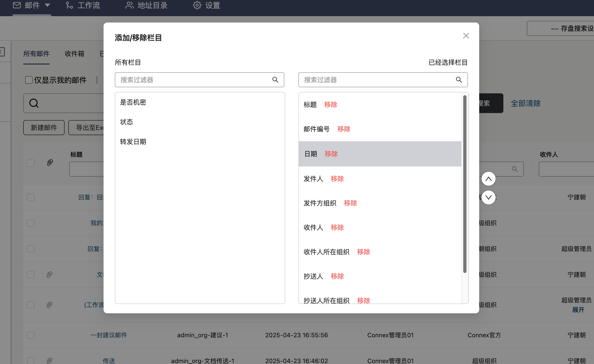Click the 地址目录 people icon

[129, 5]
